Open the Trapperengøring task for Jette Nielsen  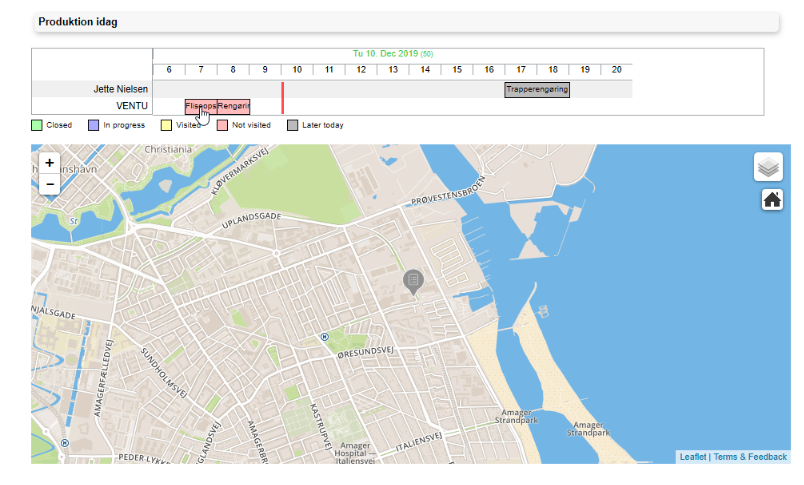537,89
